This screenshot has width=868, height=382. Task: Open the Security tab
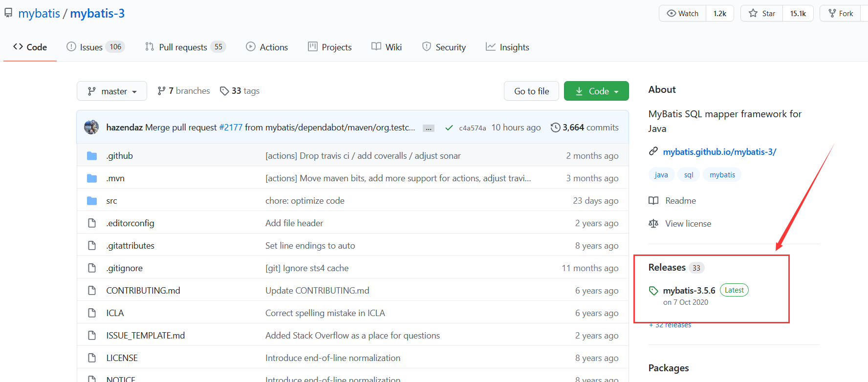click(x=444, y=47)
